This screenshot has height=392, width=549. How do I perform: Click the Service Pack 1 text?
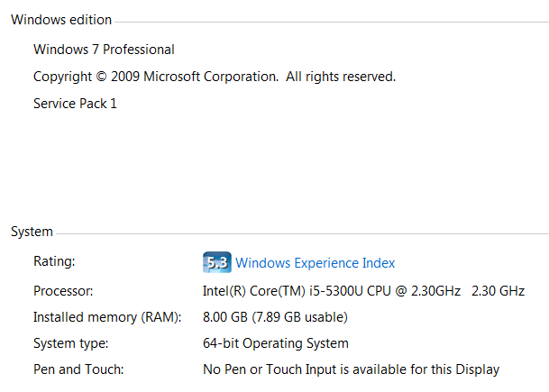(75, 104)
